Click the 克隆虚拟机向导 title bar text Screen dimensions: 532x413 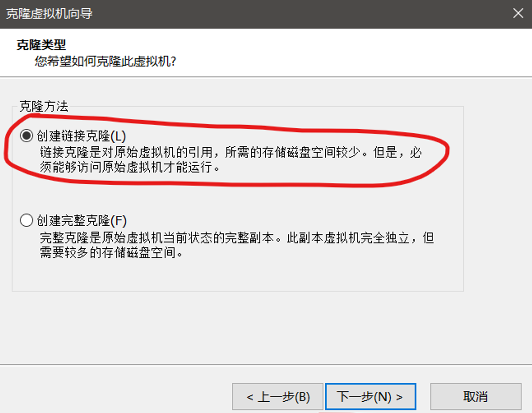click(x=50, y=14)
